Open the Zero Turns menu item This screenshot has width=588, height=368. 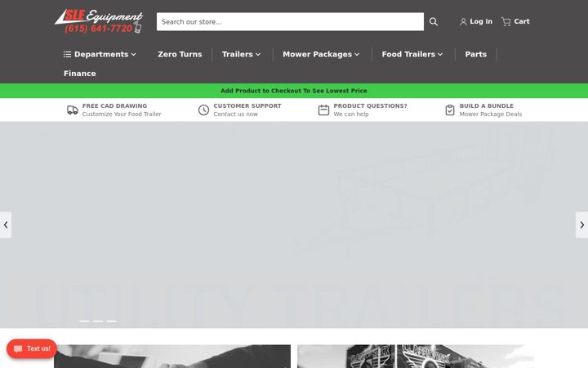(180, 55)
